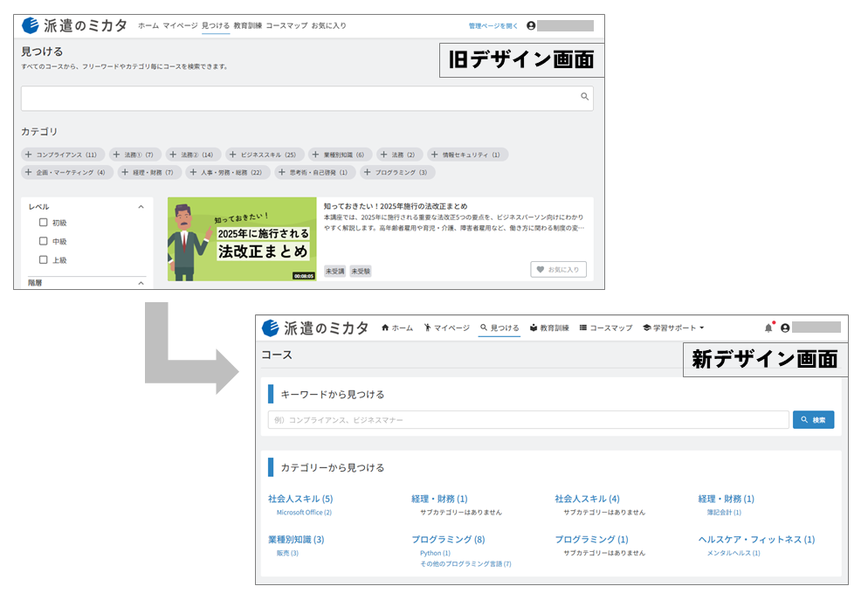868x600 pixels.
Task: Expand the 企画・マーケティング (4) category chip
Action: click(67, 172)
